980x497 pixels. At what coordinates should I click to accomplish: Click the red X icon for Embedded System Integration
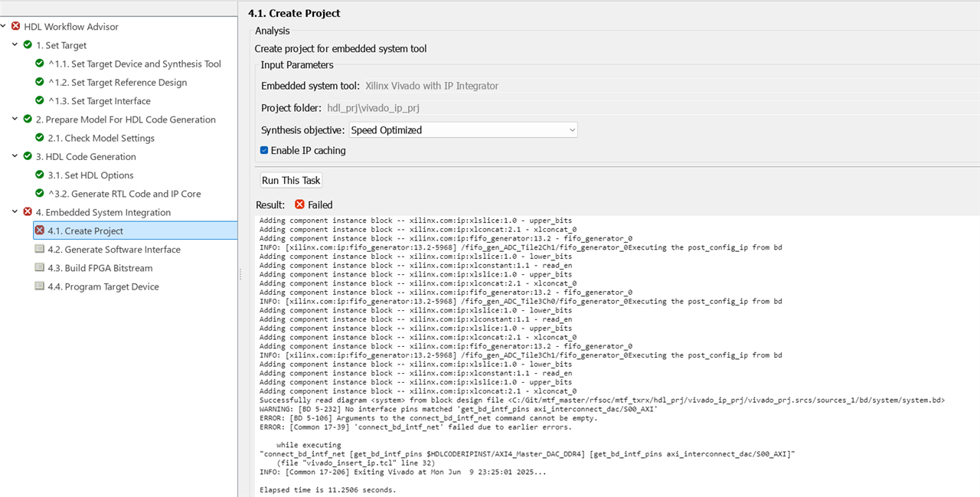28,212
